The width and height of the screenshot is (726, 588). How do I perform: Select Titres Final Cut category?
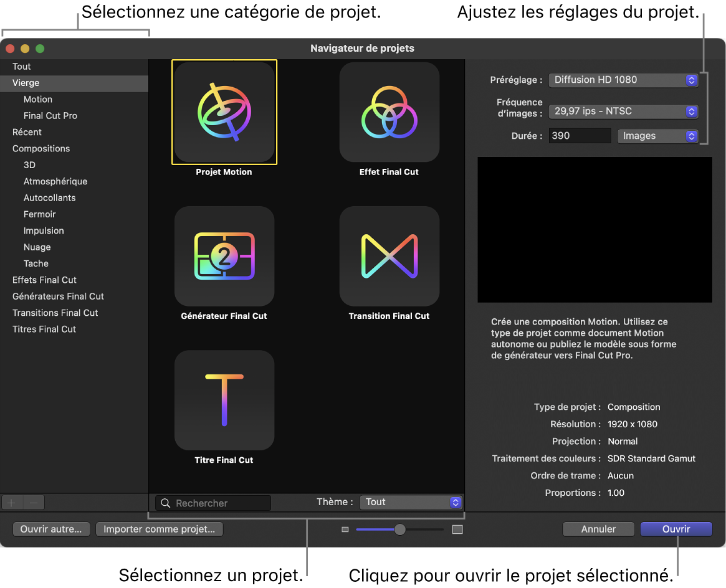click(x=44, y=329)
